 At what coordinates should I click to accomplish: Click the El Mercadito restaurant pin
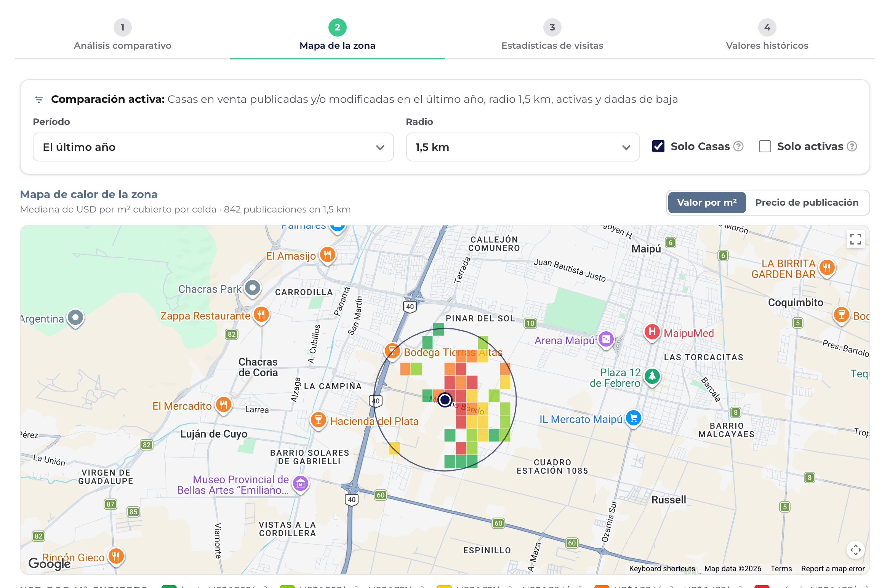click(x=223, y=405)
